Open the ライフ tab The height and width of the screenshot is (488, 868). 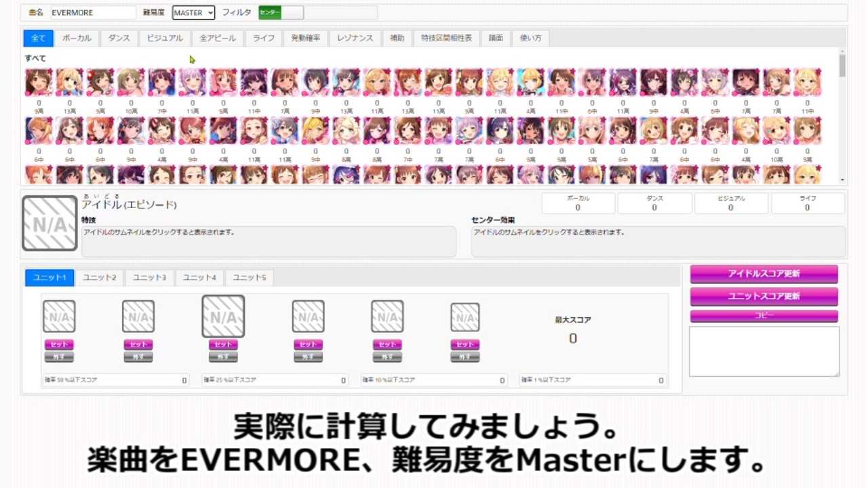pos(264,38)
